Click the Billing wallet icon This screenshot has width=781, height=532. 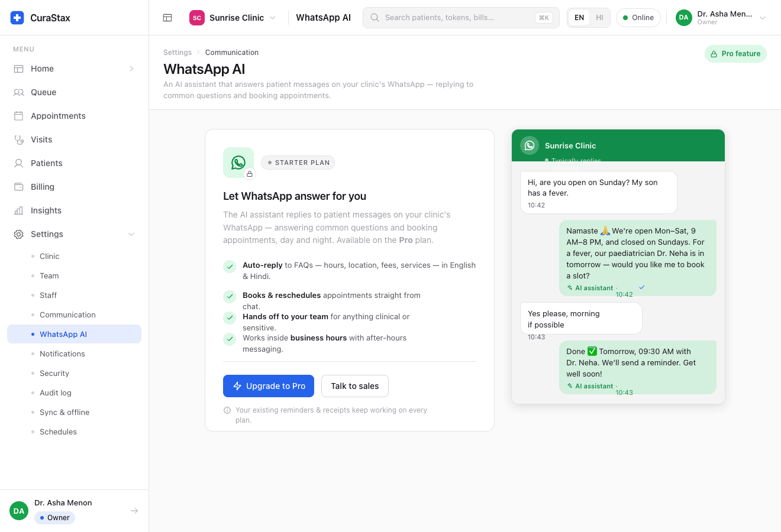[19, 187]
